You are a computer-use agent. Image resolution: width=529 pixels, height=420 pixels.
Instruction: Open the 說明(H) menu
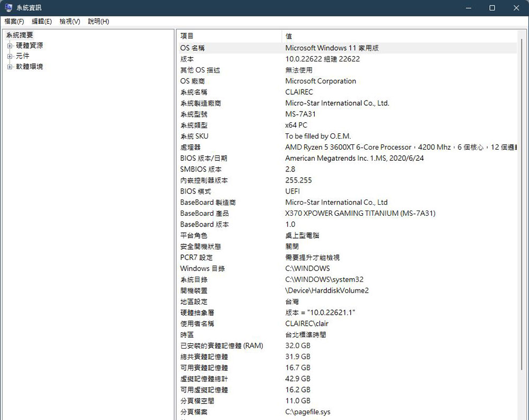(x=98, y=21)
